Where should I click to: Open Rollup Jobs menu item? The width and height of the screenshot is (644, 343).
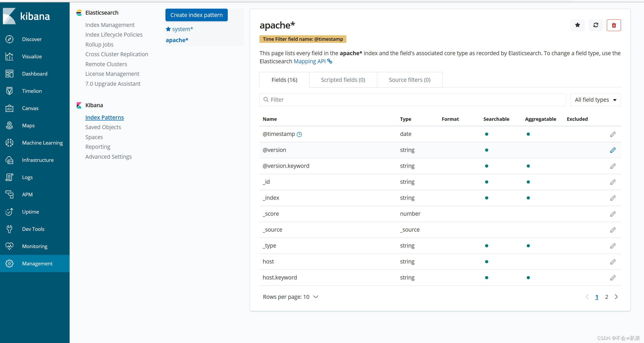99,44
